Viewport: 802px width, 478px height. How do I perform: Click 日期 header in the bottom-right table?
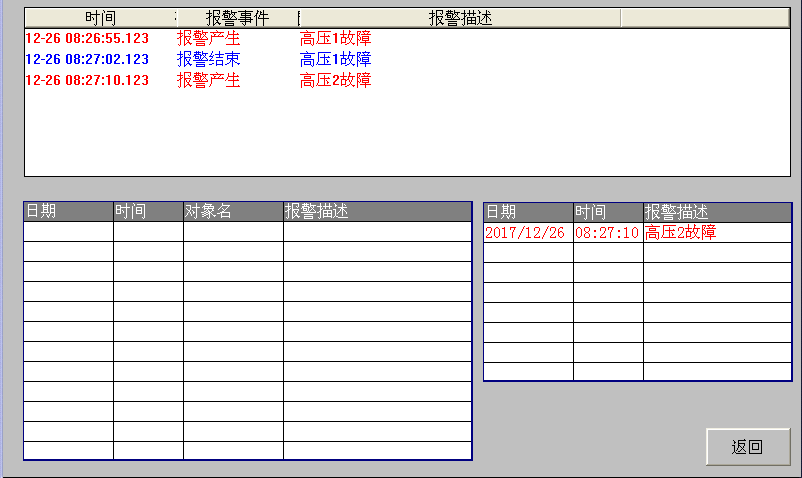point(501,212)
